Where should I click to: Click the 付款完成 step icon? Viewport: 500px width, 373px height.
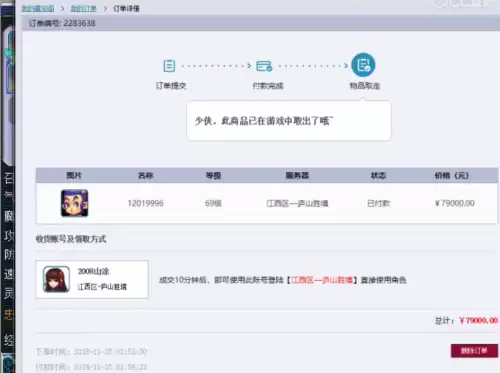tap(264, 66)
